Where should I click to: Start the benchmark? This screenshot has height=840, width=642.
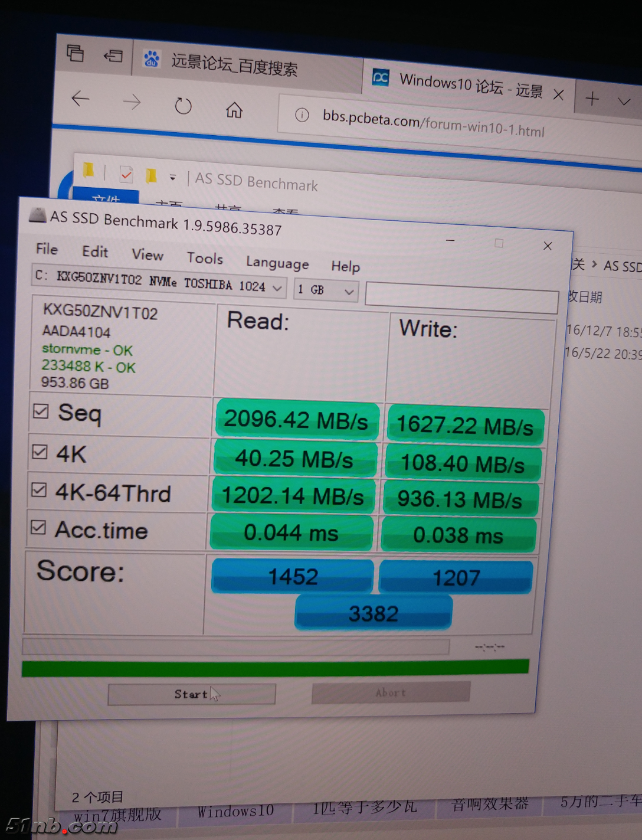point(192,694)
